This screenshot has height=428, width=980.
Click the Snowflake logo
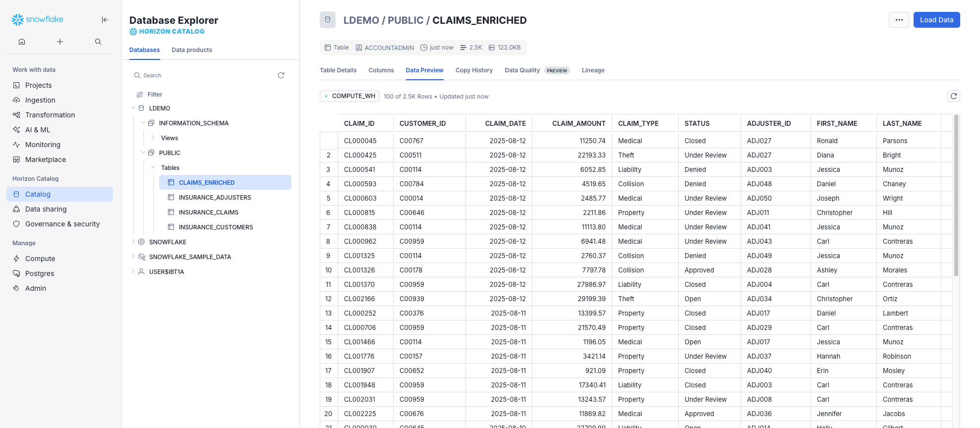coord(38,19)
